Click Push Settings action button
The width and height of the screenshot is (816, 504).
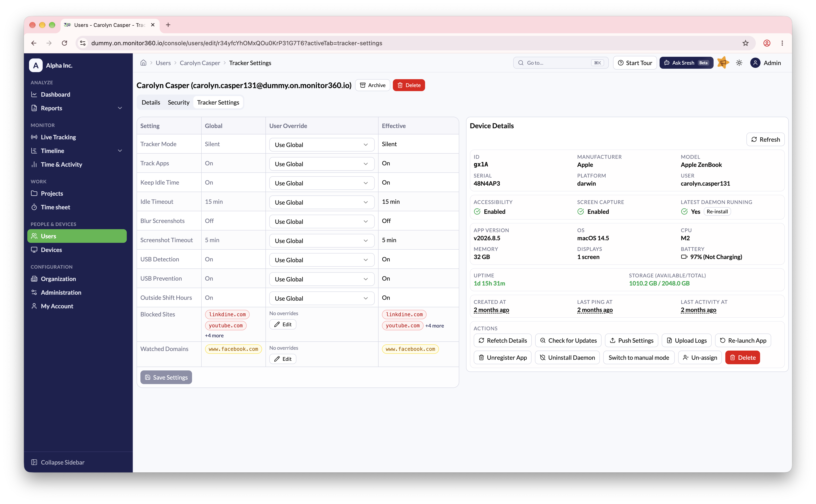pyautogui.click(x=631, y=340)
